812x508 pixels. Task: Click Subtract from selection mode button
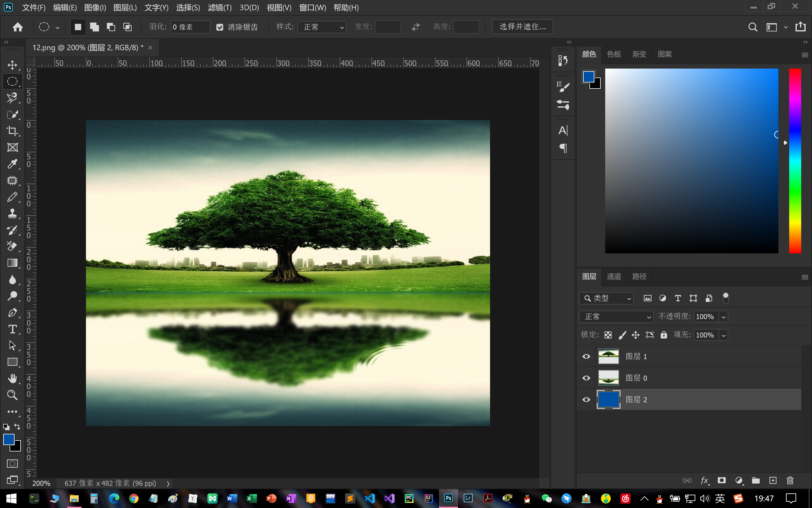pos(111,27)
